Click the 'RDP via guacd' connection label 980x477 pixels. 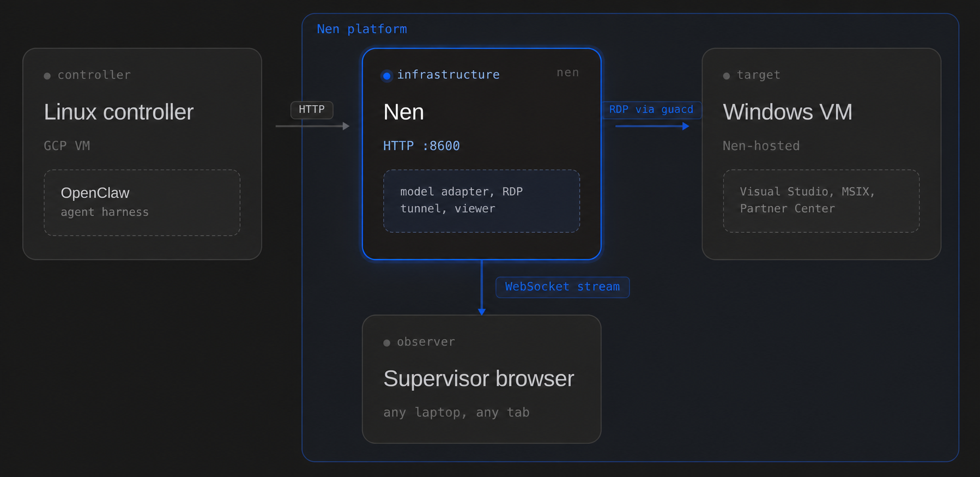(x=651, y=110)
